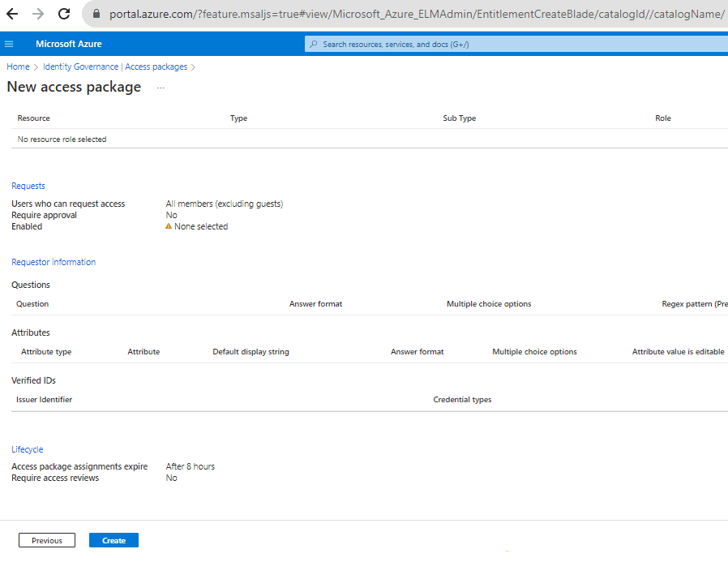Reload the page with the refresh icon
Screen dimensions: 728x562
click(64, 14)
